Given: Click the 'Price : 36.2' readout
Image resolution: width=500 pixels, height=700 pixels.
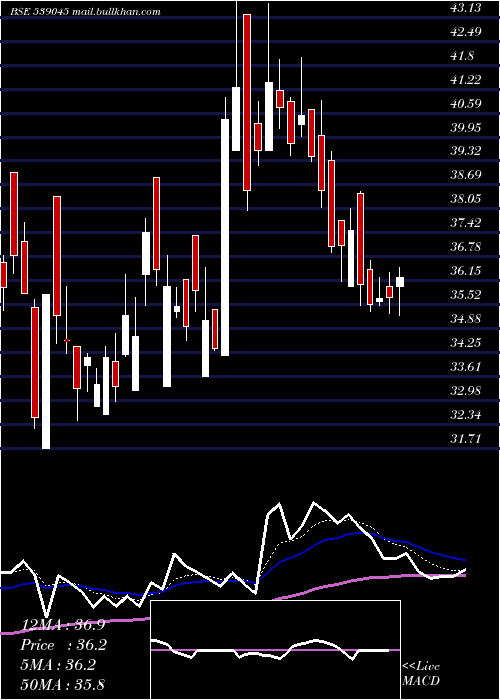Looking at the screenshot, I should (x=64, y=645).
